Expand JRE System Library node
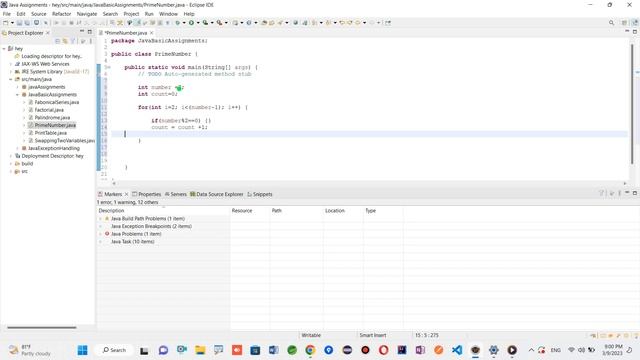The image size is (640, 360). 11,72
